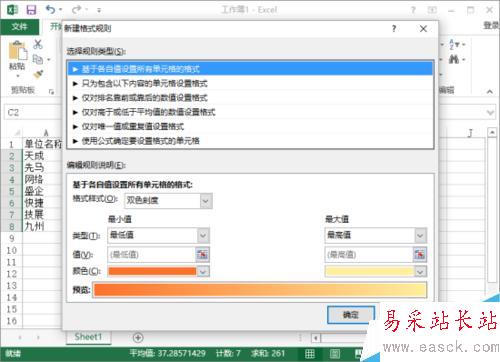Open the quick access toolbar customize dropdown
Viewport: 500px width, 362px height.
(x=99, y=10)
